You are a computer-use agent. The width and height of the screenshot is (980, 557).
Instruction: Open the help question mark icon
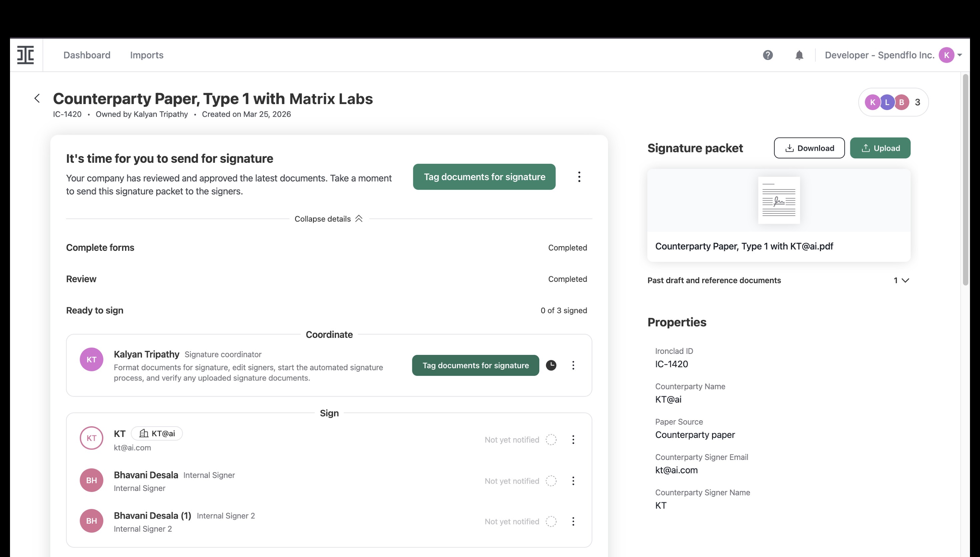point(767,55)
